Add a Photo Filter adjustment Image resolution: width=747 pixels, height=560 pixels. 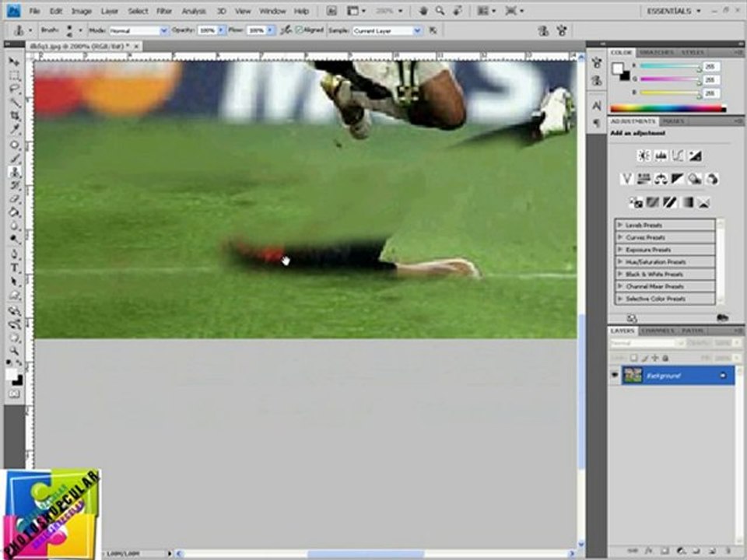click(x=695, y=179)
